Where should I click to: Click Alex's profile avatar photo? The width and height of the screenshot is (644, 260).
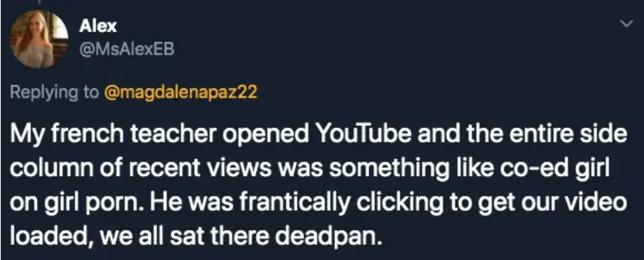coord(39,39)
